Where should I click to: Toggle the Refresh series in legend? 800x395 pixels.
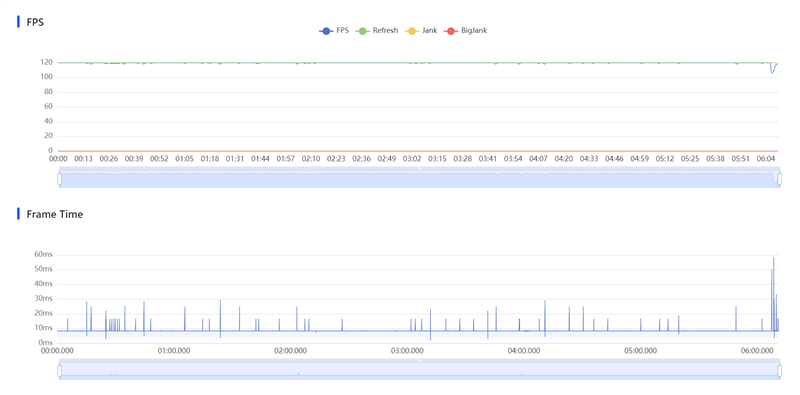[x=377, y=31]
